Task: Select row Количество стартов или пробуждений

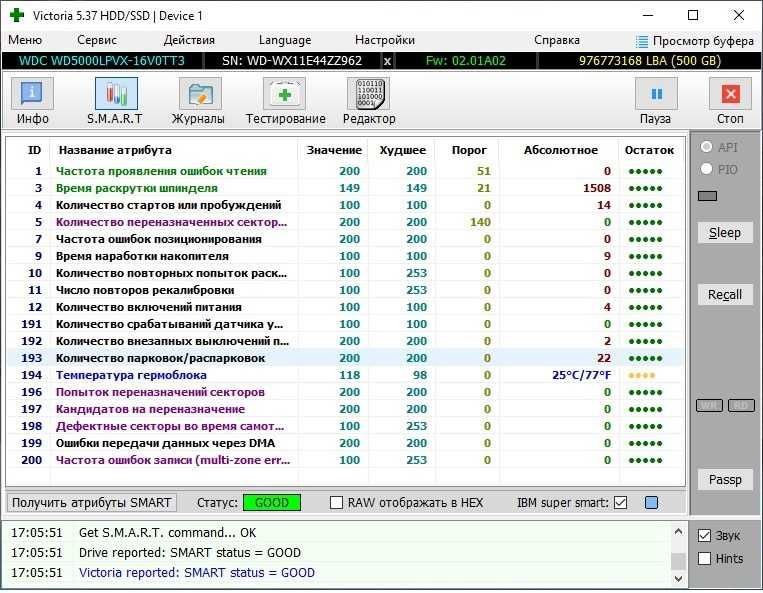Action: (345, 205)
